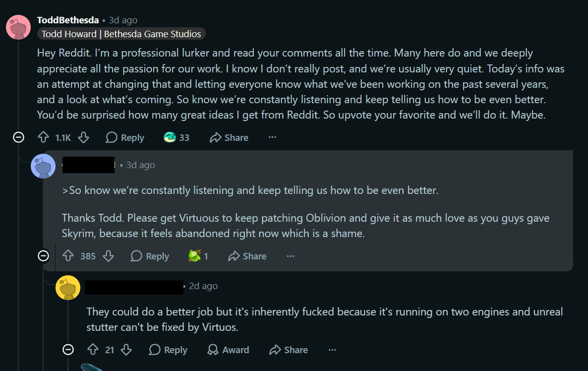This screenshot has height=371, width=588.
Task: Open more options on the 21-point comment
Action: point(332,350)
